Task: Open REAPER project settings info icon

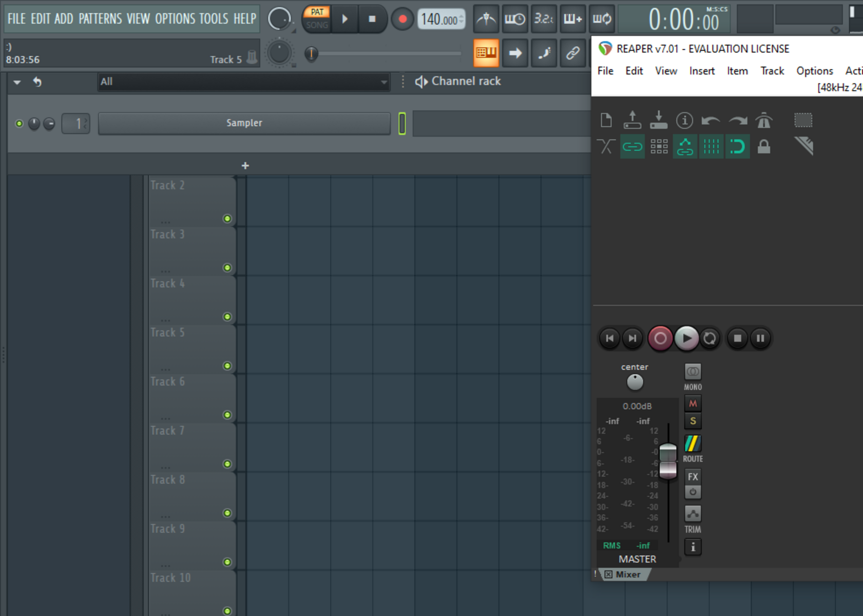Action: click(x=684, y=120)
